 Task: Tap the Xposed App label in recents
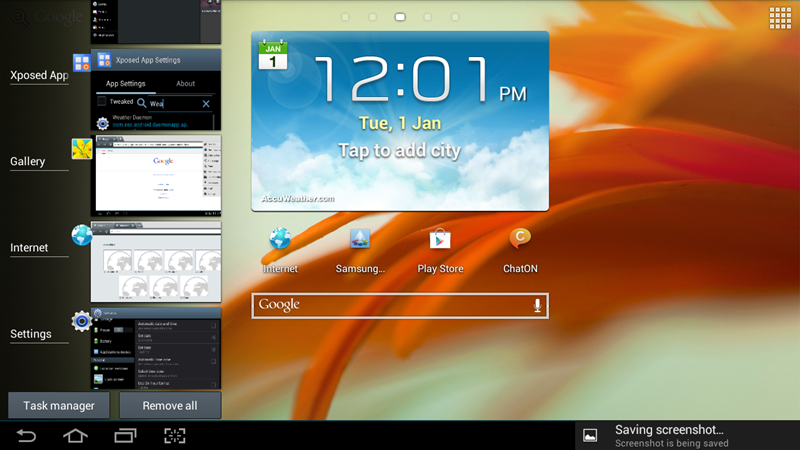pos(39,75)
